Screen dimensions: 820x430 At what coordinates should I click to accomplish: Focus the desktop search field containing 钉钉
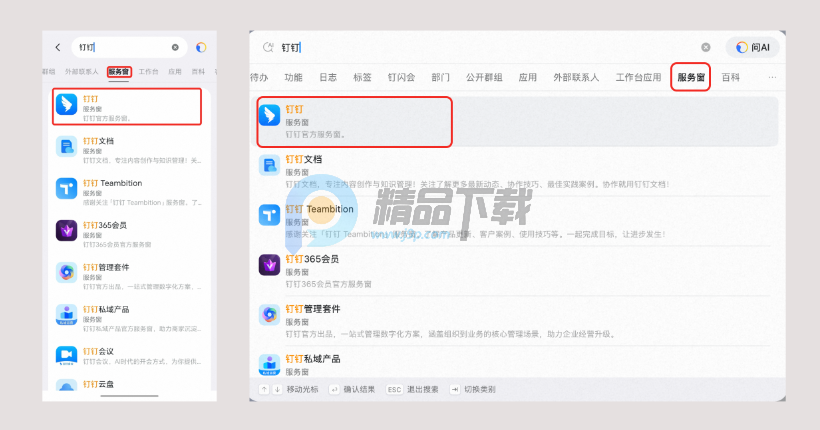pyautogui.click(x=486, y=48)
